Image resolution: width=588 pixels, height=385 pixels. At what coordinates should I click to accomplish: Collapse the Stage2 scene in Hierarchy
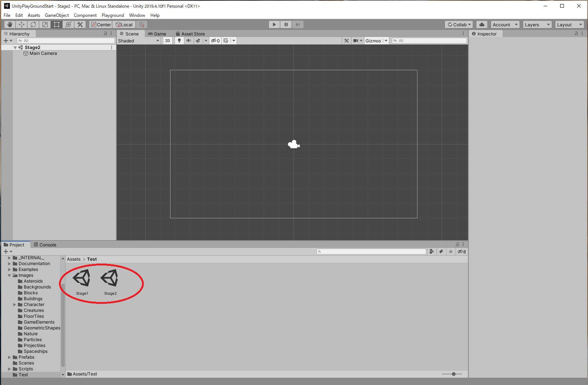[x=15, y=48]
